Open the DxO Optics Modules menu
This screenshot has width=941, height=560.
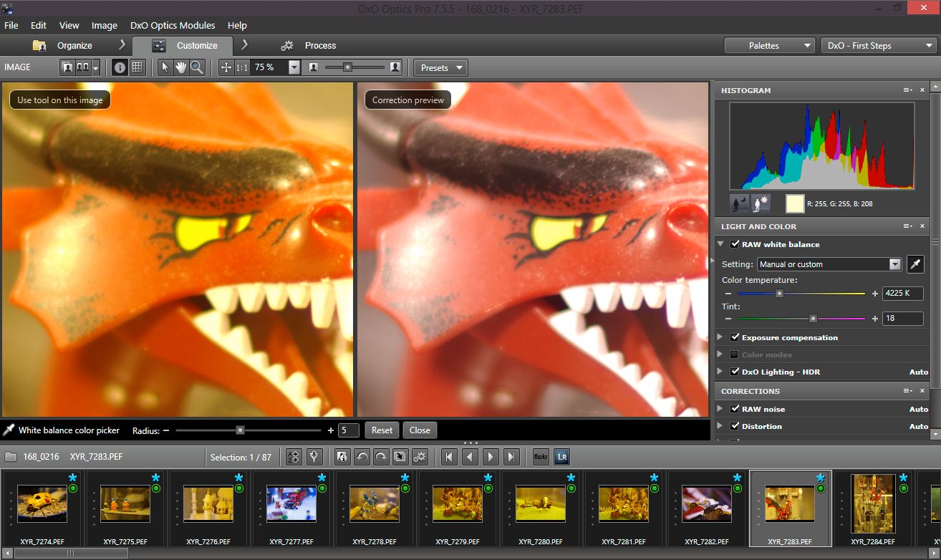(173, 25)
